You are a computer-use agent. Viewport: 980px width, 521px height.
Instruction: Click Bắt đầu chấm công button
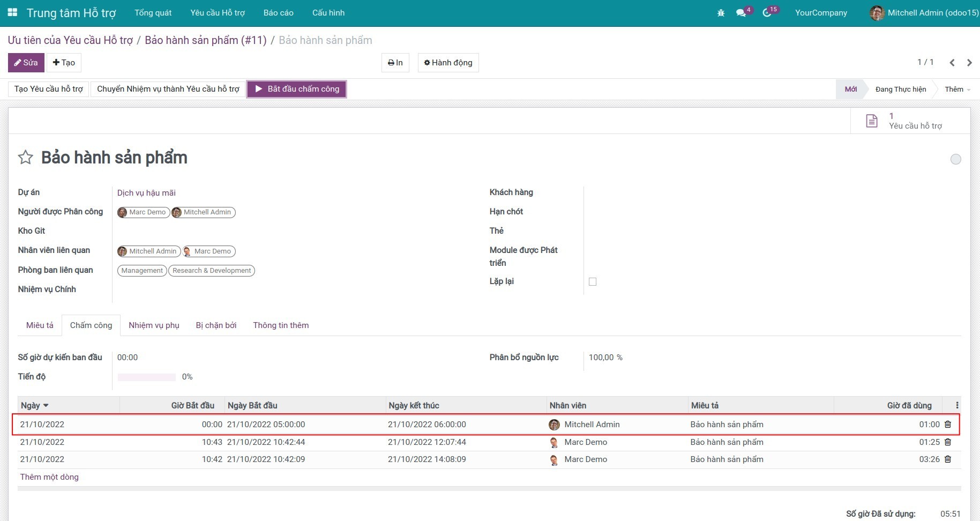point(297,89)
